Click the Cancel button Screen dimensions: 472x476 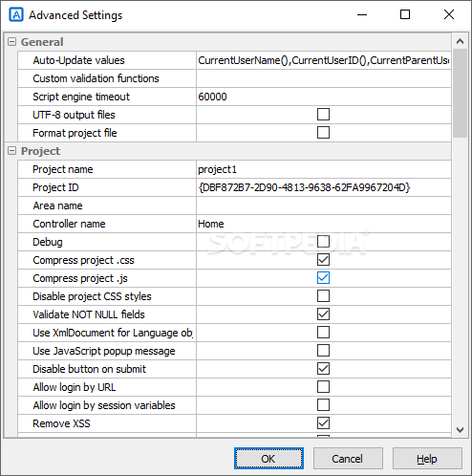point(348,459)
